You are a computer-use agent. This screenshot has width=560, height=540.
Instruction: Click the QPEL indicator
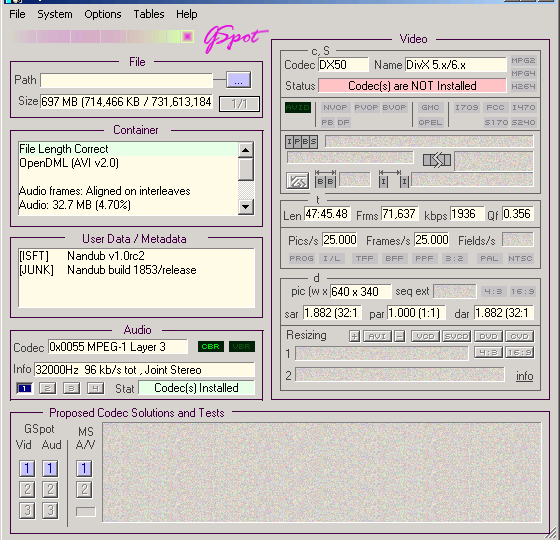tap(430, 122)
